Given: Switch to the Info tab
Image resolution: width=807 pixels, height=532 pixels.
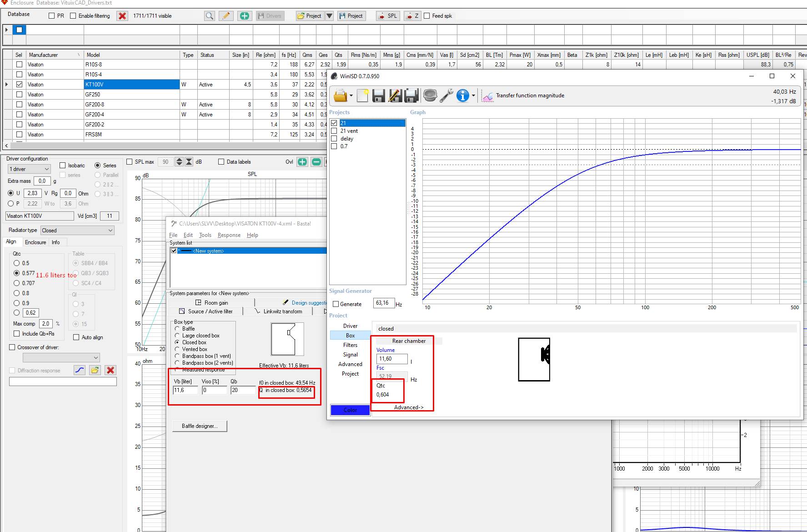Looking at the screenshot, I should 55,242.
